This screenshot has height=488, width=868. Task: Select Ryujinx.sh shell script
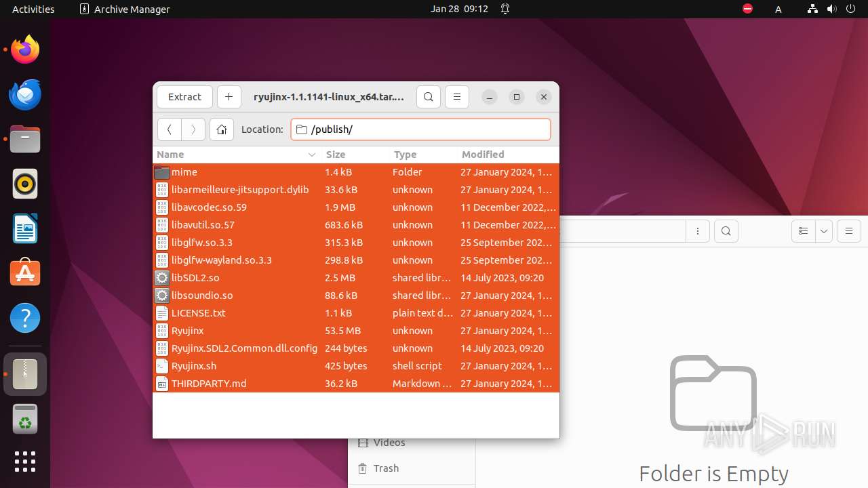pos(356,366)
